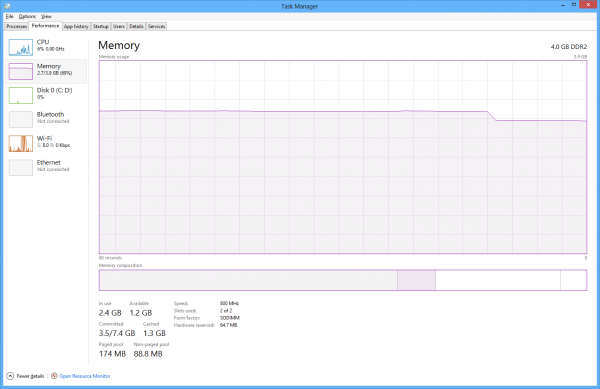Click the free segment of memory composition

(x=574, y=280)
